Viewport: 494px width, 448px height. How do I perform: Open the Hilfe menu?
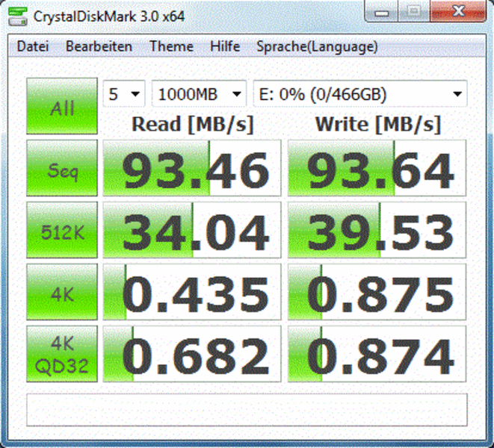point(225,46)
